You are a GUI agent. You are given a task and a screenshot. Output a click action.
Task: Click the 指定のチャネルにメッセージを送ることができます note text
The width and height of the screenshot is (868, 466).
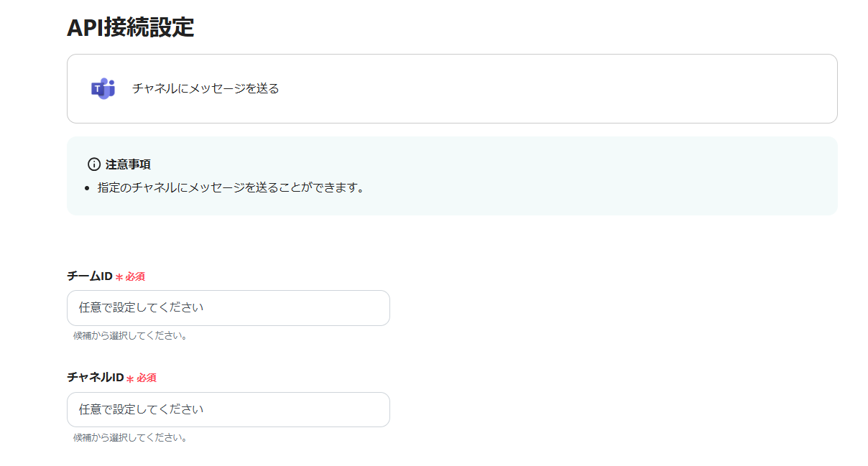(x=231, y=188)
